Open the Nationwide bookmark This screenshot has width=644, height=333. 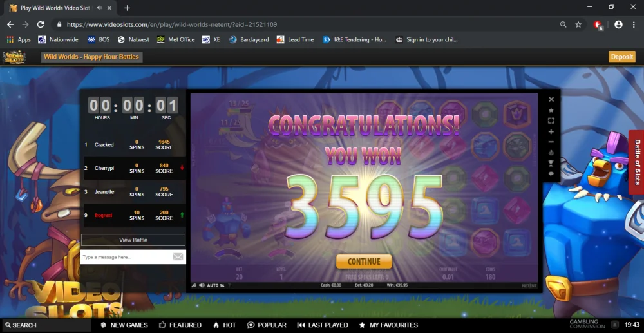58,40
